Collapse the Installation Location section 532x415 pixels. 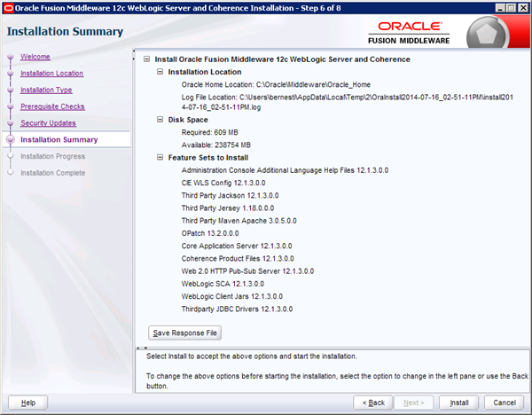click(160, 72)
